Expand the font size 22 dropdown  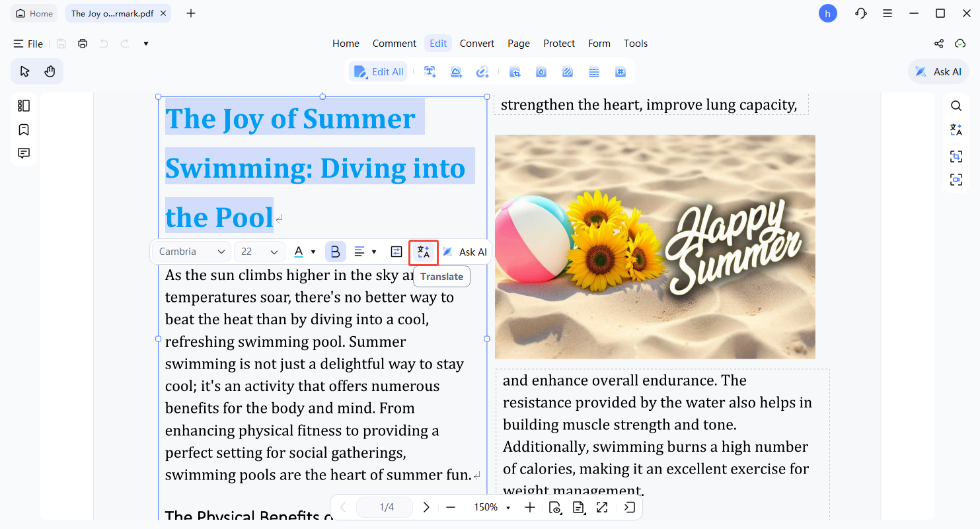(259, 252)
